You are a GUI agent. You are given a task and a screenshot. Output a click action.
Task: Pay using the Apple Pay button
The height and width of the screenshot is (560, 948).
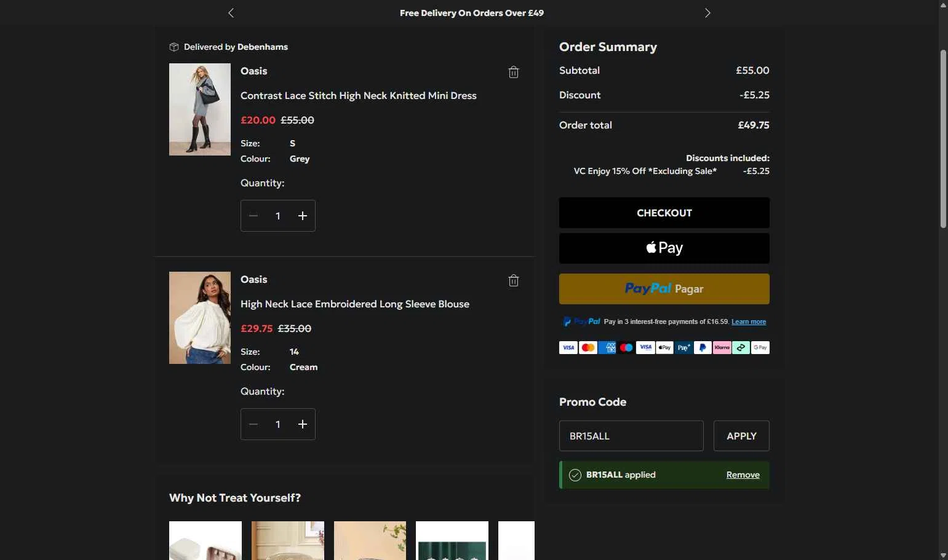pos(664,248)
